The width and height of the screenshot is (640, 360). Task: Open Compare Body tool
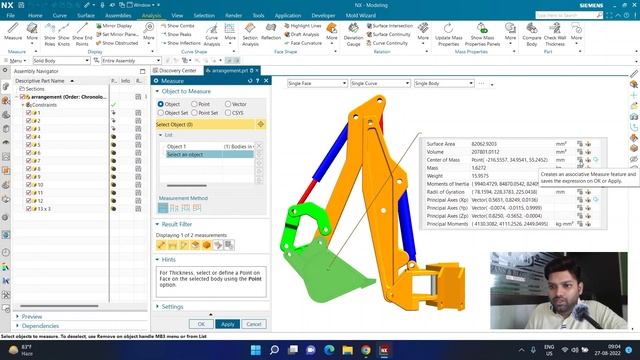pyautogui.click(x=531, y=34)
